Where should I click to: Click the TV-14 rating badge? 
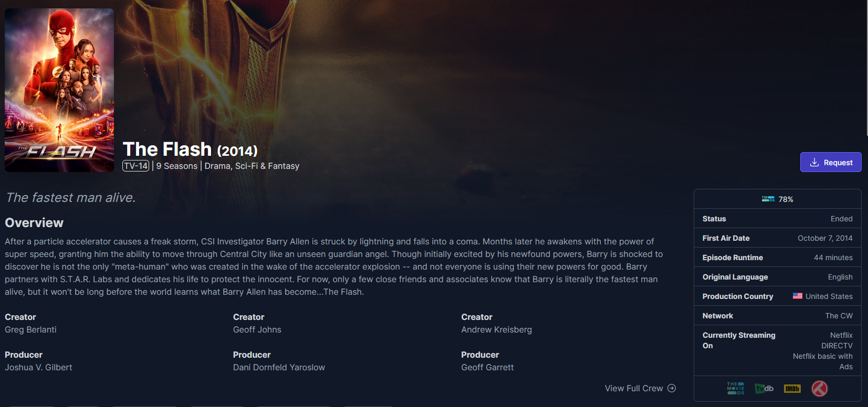(x=136, y=166)
